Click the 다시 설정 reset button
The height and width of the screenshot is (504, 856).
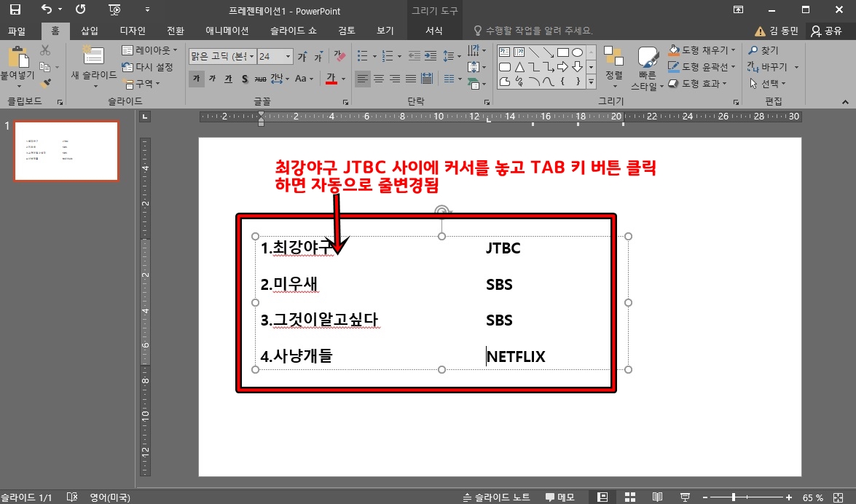pos(147,66)
